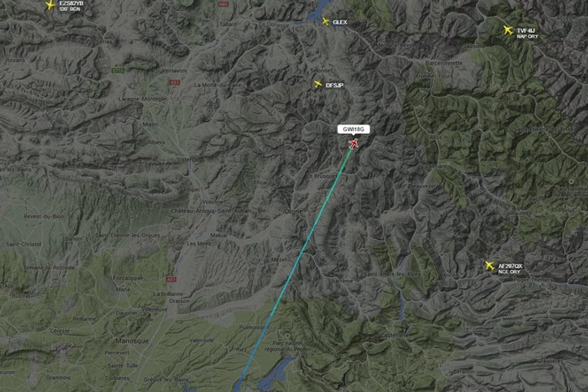Click the green E712 road shield
This screenshot has height=392, width=588.
(118, 70)
